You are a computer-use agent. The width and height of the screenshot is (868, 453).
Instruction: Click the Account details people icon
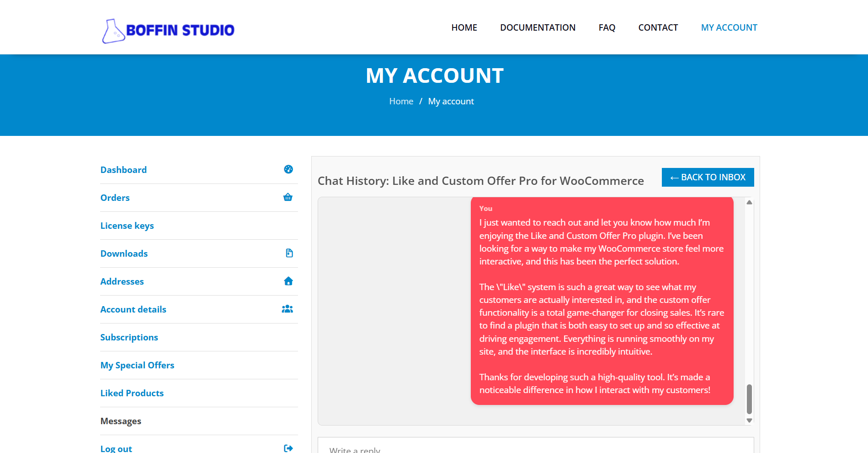coord(288,309)
